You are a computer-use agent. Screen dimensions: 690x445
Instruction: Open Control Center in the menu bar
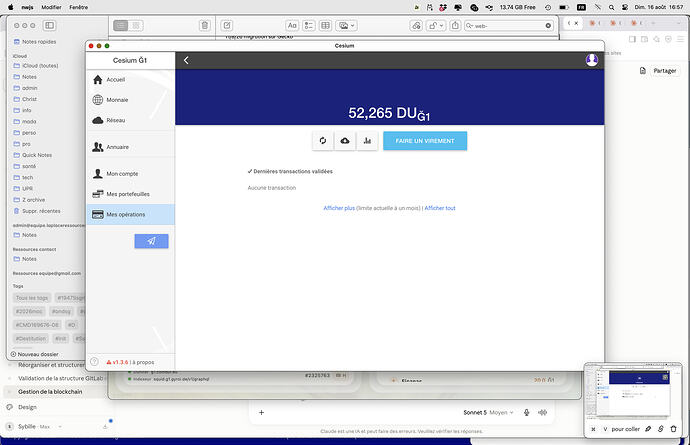(x=625, y=7)
